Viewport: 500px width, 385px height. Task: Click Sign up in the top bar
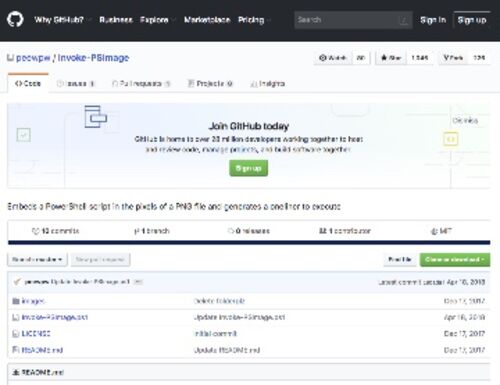(x=472, y=20)
